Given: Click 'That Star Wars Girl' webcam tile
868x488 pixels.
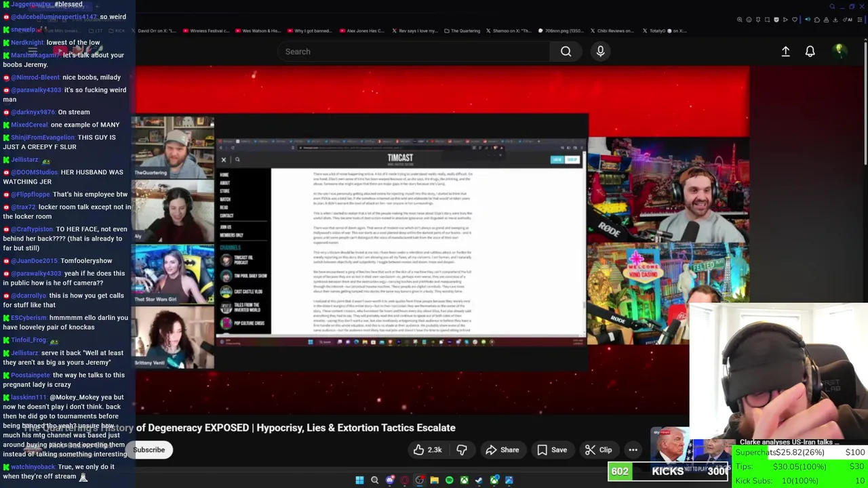Looking at the screenshot, I should (173, 273).
